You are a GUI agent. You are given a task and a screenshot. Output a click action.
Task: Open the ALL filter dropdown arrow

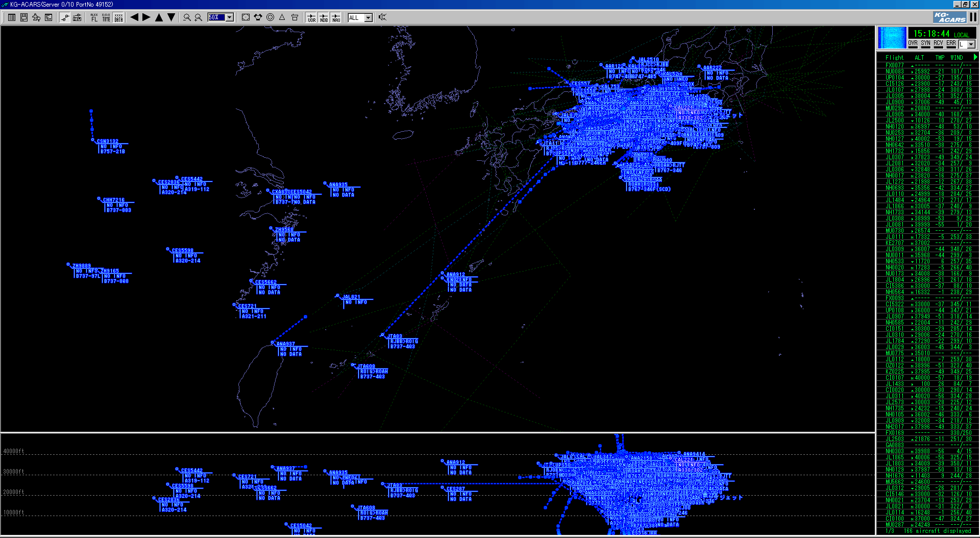369,18
